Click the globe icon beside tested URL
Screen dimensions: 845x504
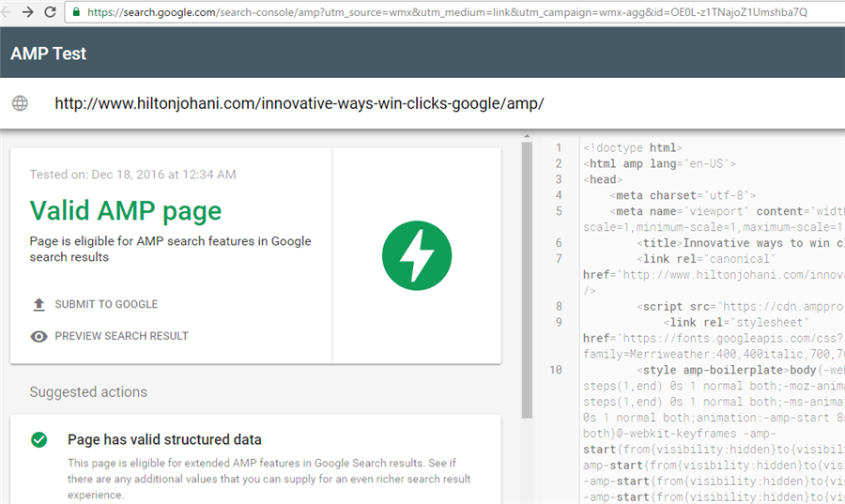pos(20,103)
